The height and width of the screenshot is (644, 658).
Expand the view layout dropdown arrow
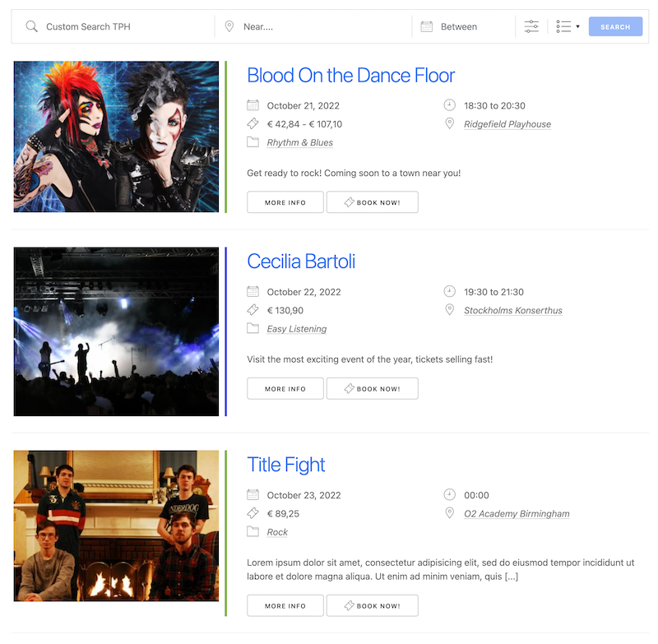point(577,27)
